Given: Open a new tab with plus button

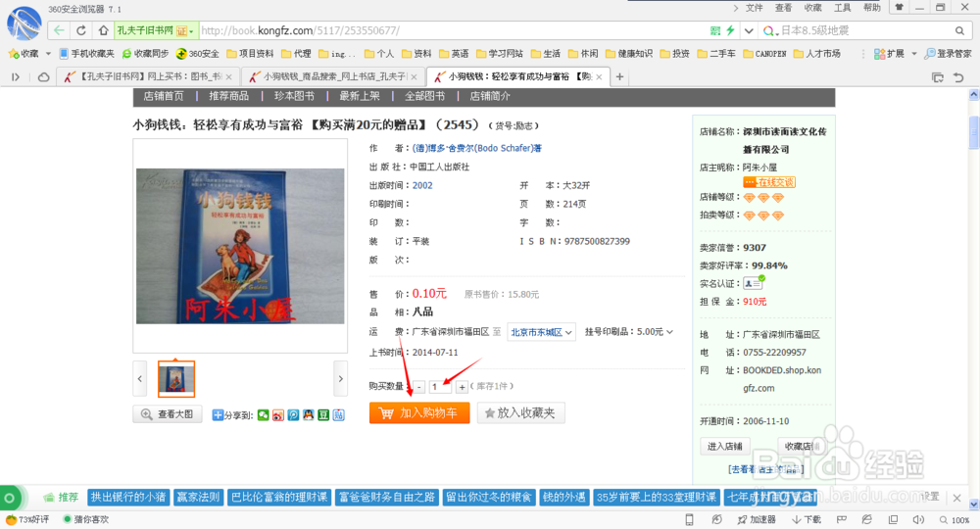Looking at the screenshot, I should (x=619, y=76).
